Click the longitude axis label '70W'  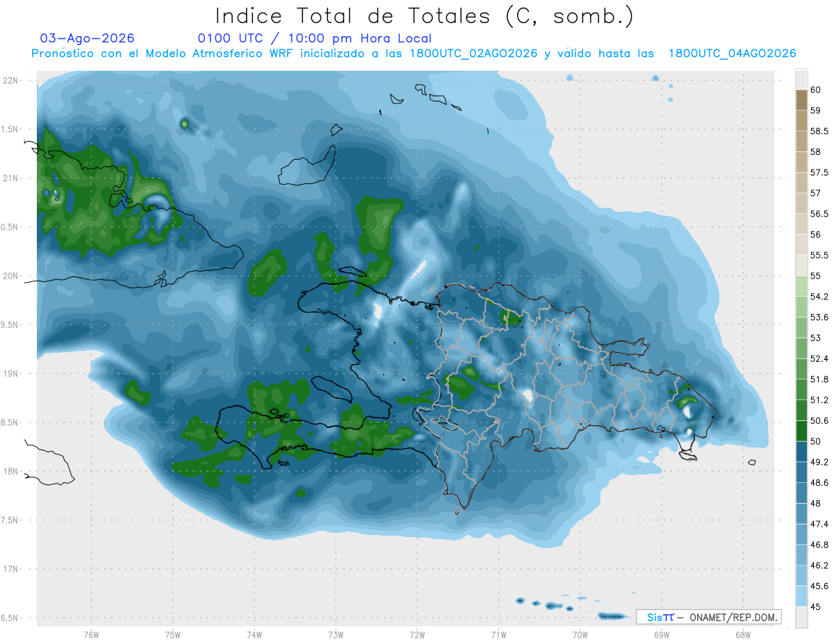coord(580,635)
